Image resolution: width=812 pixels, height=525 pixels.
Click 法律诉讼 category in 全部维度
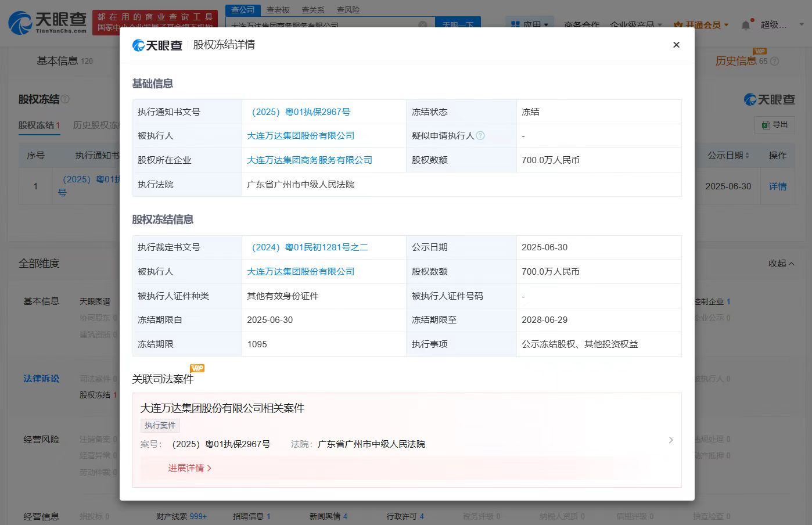41,378
